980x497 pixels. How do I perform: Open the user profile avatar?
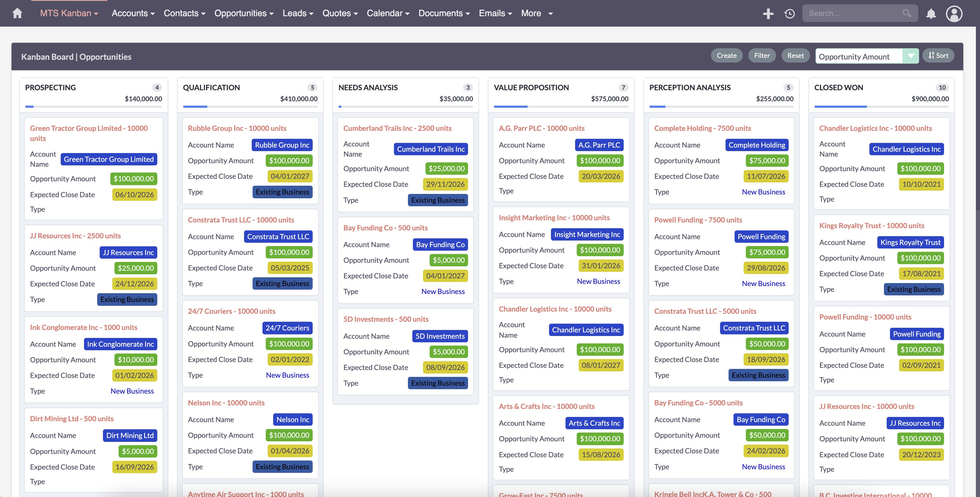pyautogui.click(x=954, y=14)
